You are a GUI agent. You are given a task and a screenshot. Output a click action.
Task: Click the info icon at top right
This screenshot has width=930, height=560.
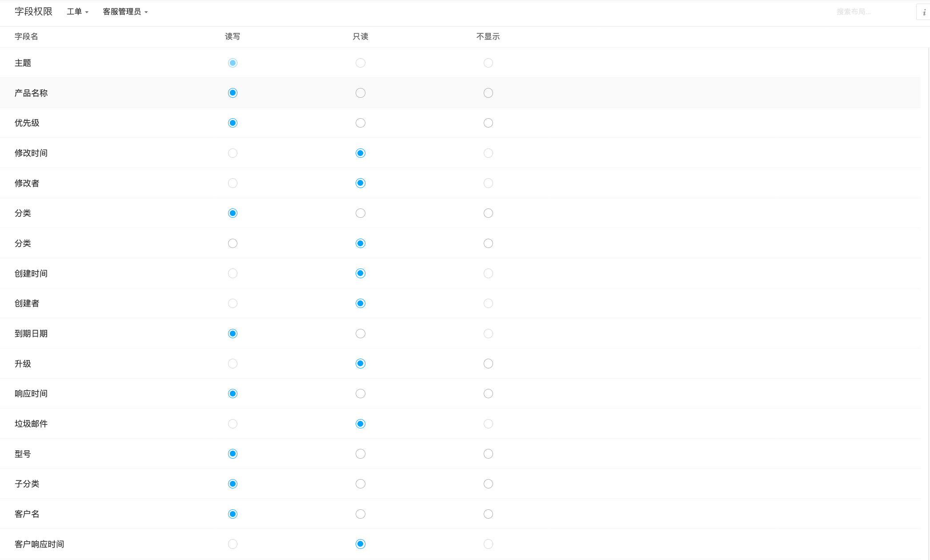(x=923, y=12)
